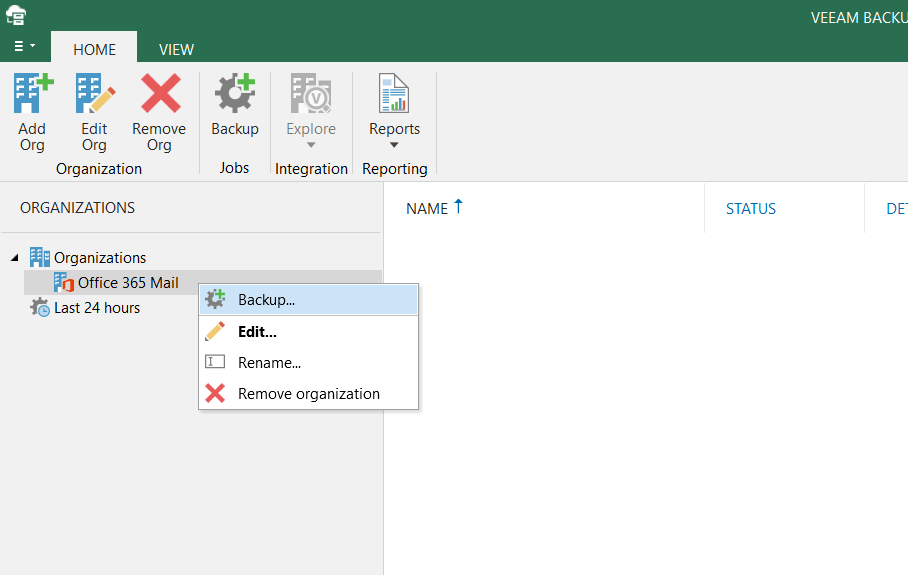Select Remove organization in context menu
Screen dimensions: 908x575
coord(308,394)
